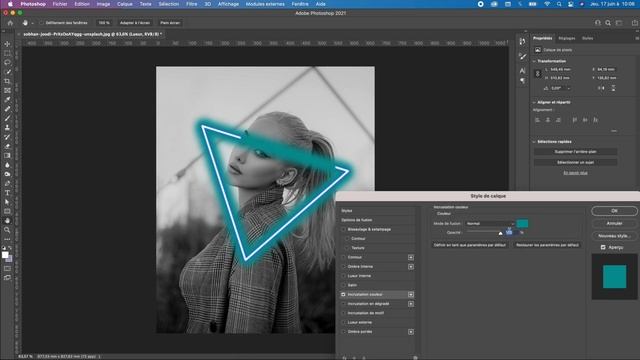Select the Hand tool in toolbar

[x=7, y=221]
